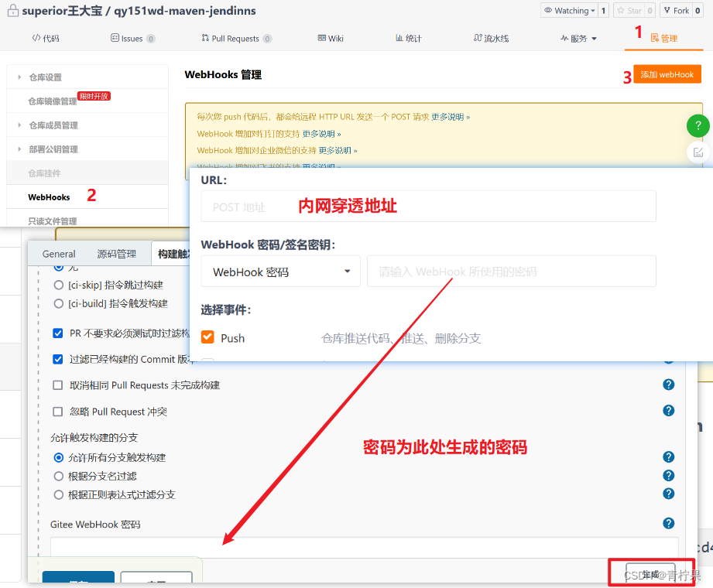Switch to Jenkins 源码管理 tab

point(116,254)
